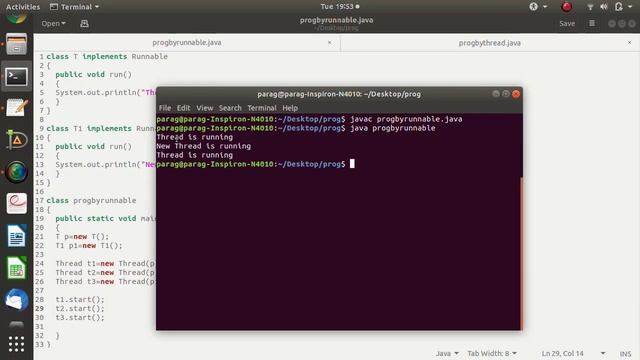Click the Save button in gedit
The height and width of the screenshot is (360, 640).
pyautogui.click(x=567, y=24)
